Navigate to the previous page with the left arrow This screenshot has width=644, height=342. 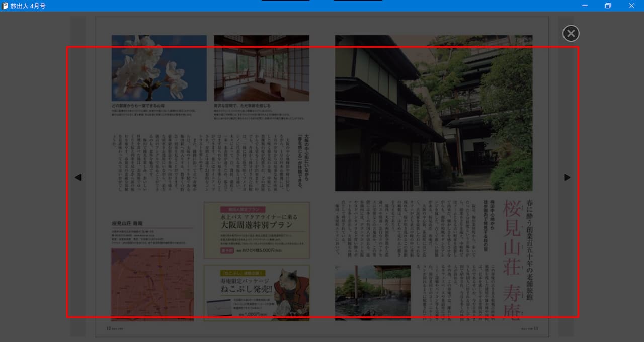click(78, 177)
